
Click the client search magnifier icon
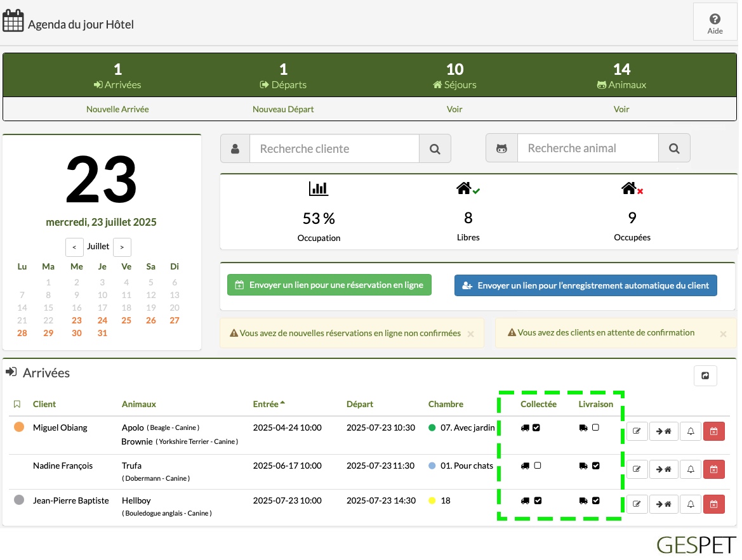[x=435, y=149]
